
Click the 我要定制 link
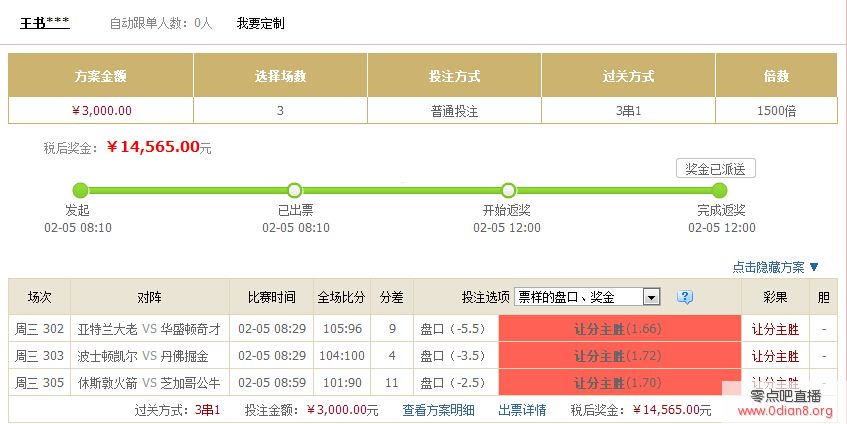point(260,23)
